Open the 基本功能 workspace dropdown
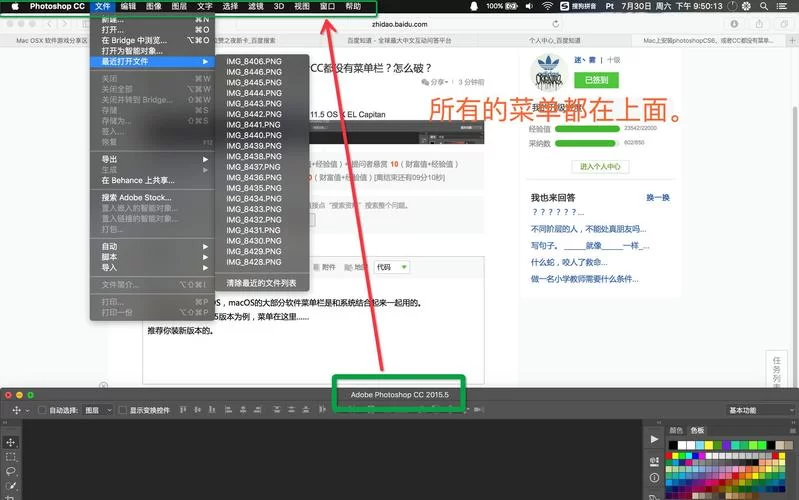Screen dimensions: 799x500 point(761,410)
